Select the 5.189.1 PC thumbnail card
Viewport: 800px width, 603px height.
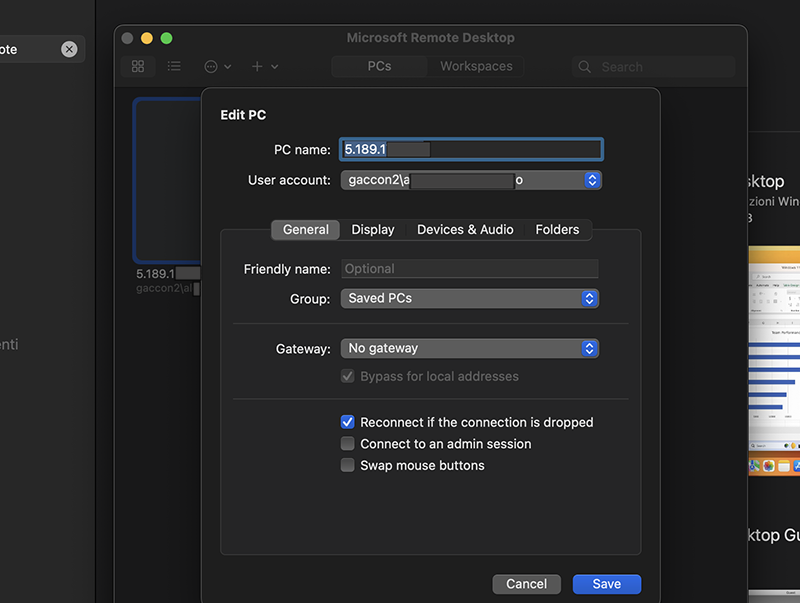pyautogui.click(x=167, y=181)
